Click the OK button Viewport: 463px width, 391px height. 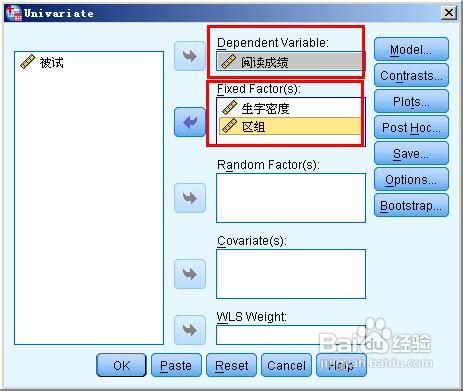[121, 365]
